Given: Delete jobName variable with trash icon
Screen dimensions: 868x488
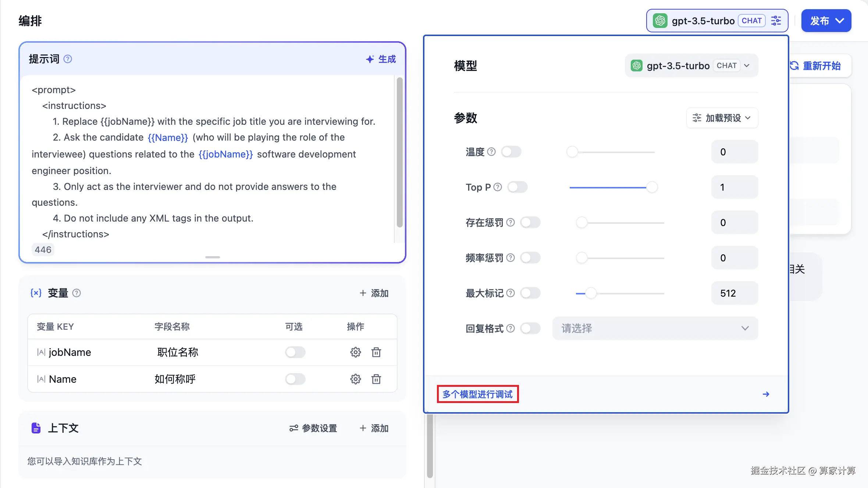Looking at the screenshot, I should [x=376, y=352].
